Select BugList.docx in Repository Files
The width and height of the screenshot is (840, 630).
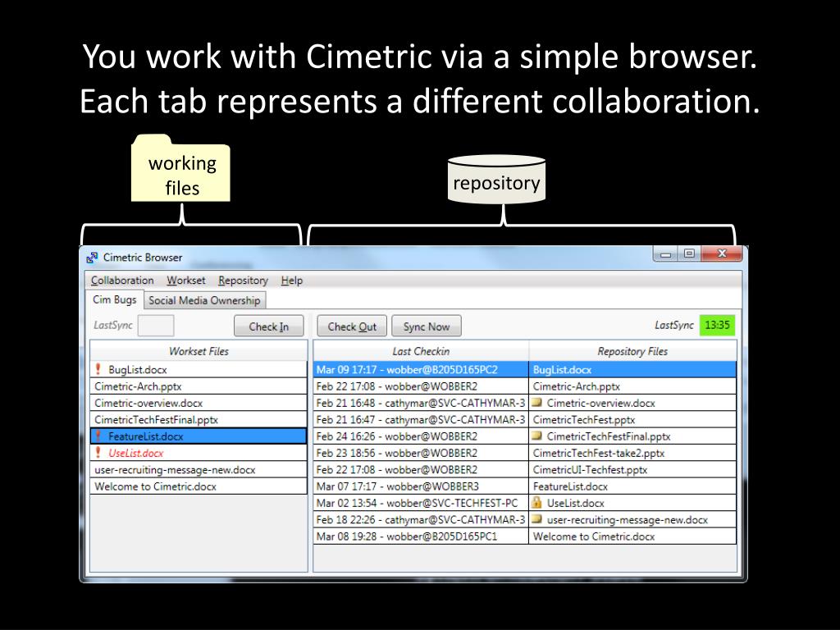click(x=632, y=369)
